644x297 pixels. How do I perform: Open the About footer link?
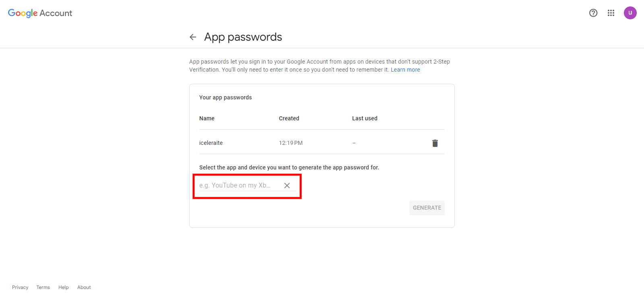[x=84, y=287]
